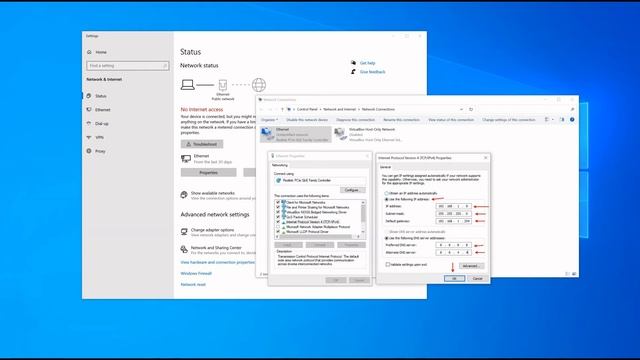This screenshot has height=360, width=640.
Task: Select the Ethernet adapter icon in Network Connections
Action: (x=267, y=134)
